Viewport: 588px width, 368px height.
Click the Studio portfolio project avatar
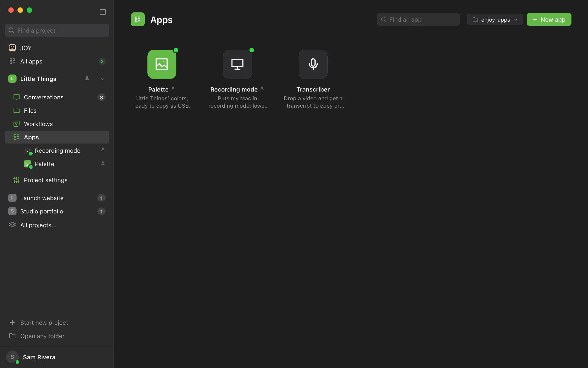click(12, 211)
